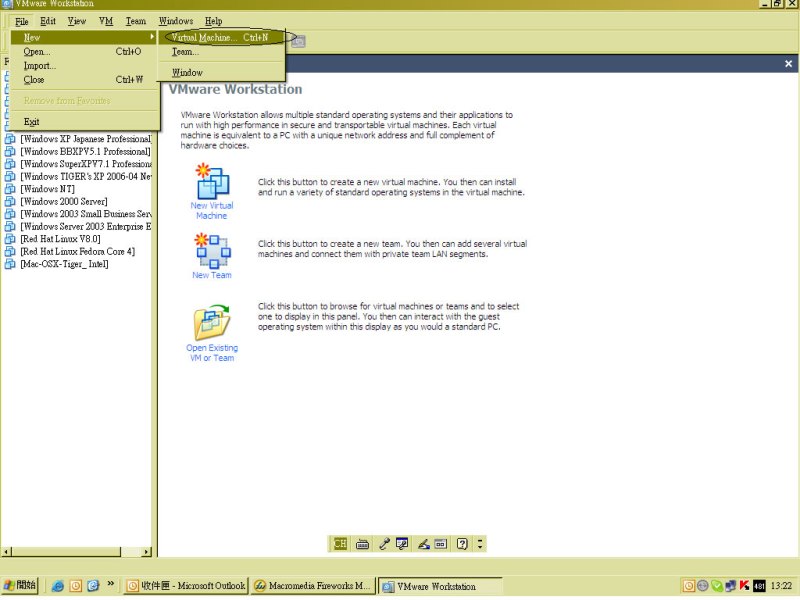The image size is (800, 600).
Task: Click the VM icon beside Windows Server 2003 Enterprise
Action: tap(10, 227)
